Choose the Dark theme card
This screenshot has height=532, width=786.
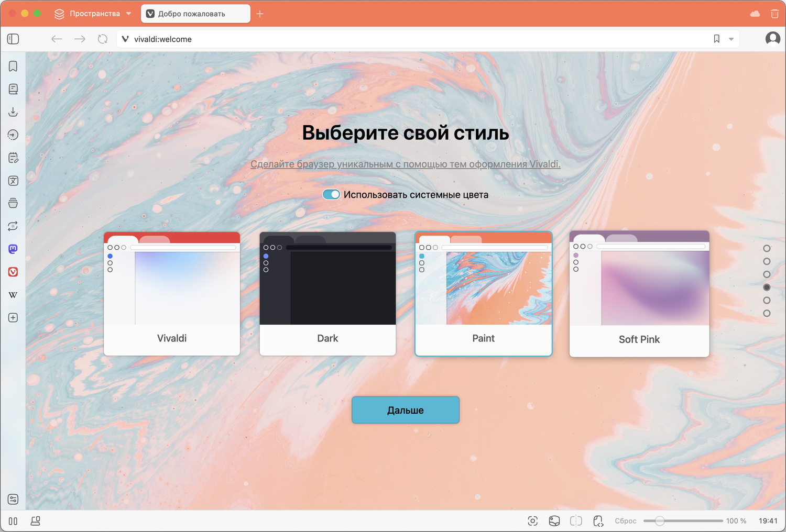tap(327, 294)
